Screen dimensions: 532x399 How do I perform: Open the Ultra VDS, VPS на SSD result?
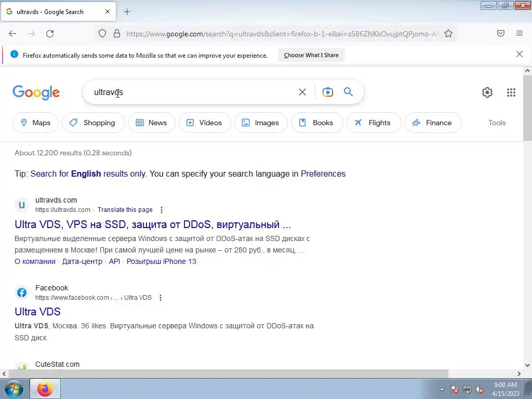[153, 224]
